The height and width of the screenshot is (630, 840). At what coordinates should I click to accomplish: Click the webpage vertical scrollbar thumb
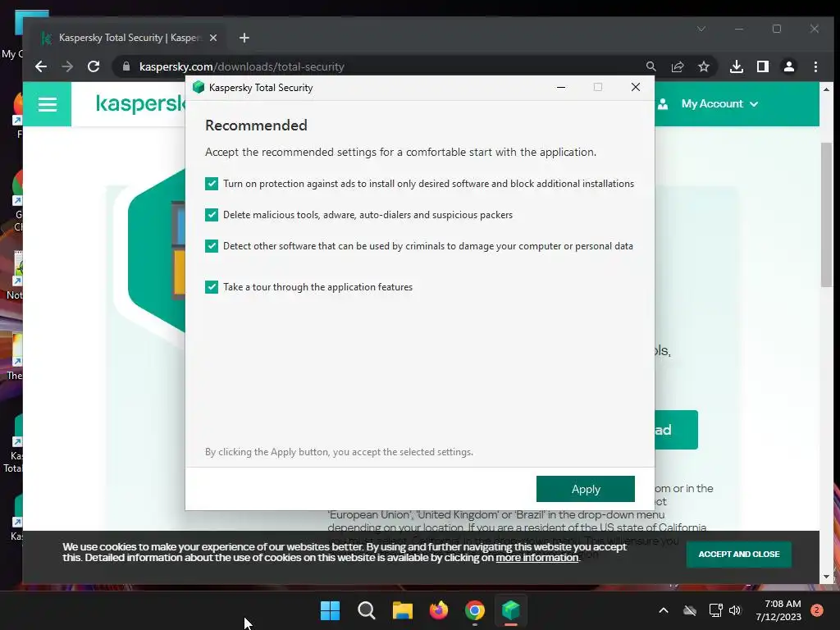(x=826, y=215)
